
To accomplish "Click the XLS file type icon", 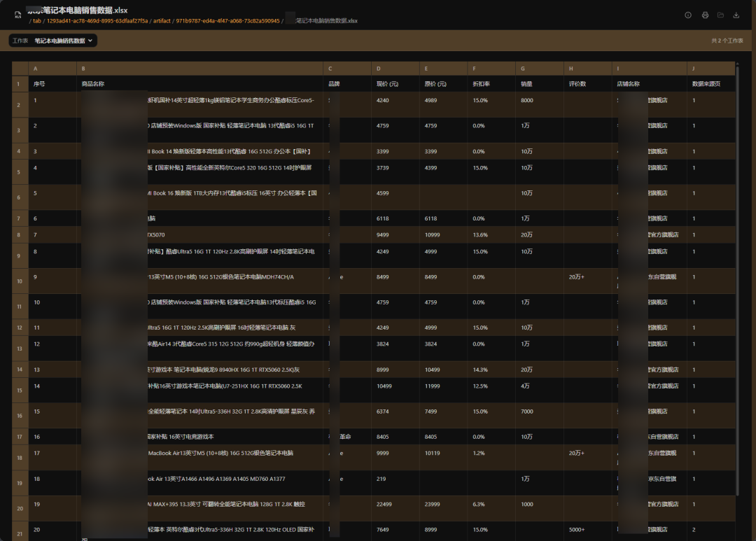I will point(17,15).
